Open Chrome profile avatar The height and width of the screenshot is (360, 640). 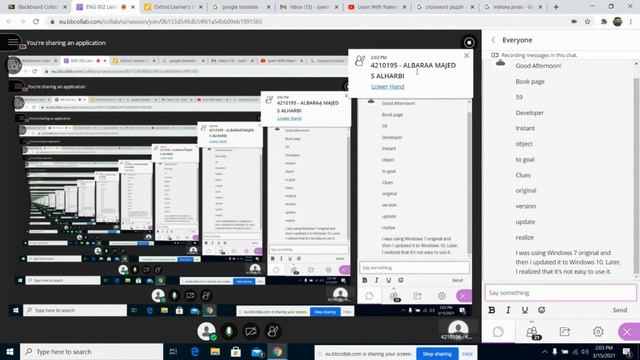pyautogui.click(x=618, y=22)
